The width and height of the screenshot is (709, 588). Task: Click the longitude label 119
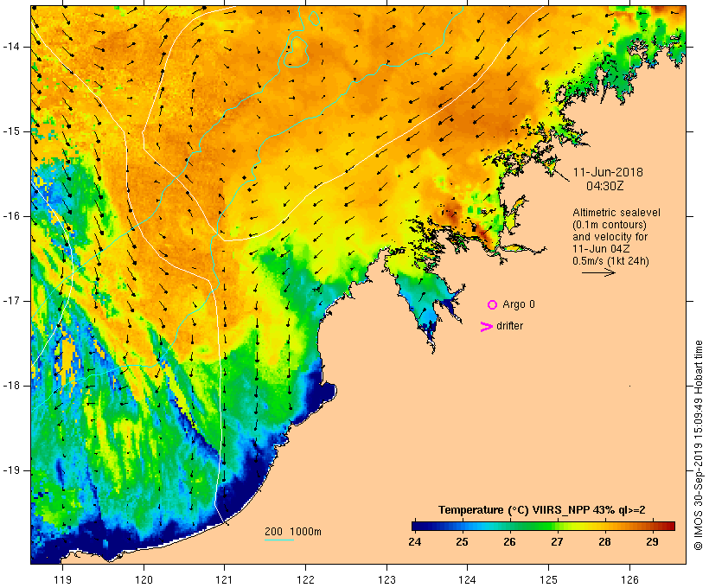tap(62, 579)
